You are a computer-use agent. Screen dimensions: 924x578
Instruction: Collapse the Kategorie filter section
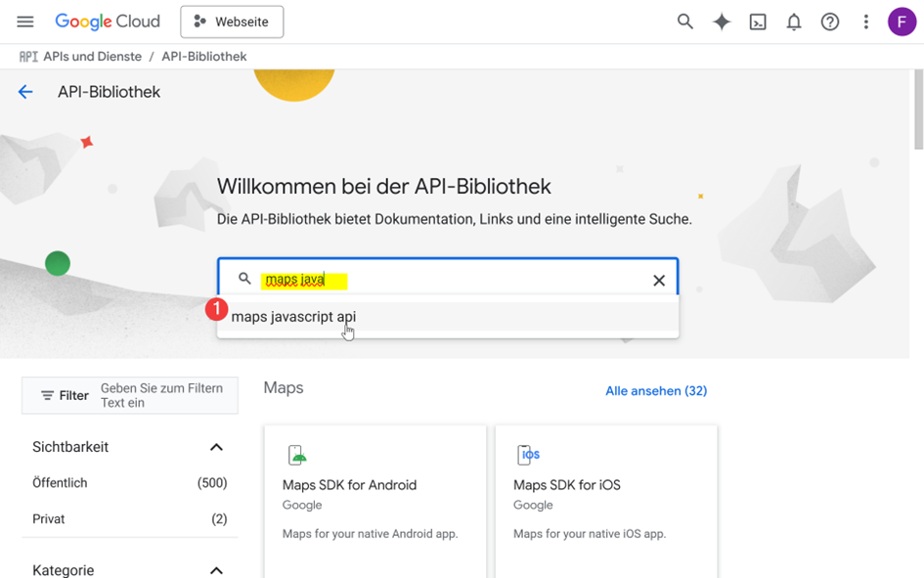pyautogui.click(x=216, y=570)
